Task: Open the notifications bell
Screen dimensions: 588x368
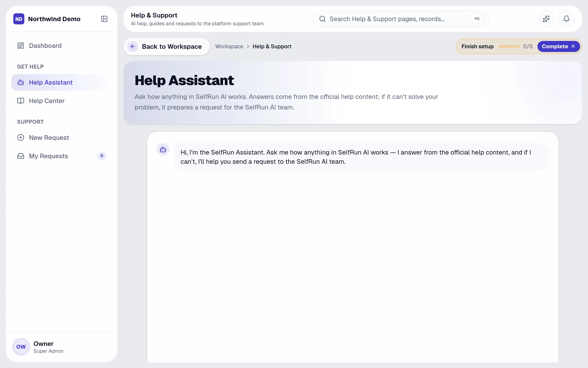Action: 566,19
